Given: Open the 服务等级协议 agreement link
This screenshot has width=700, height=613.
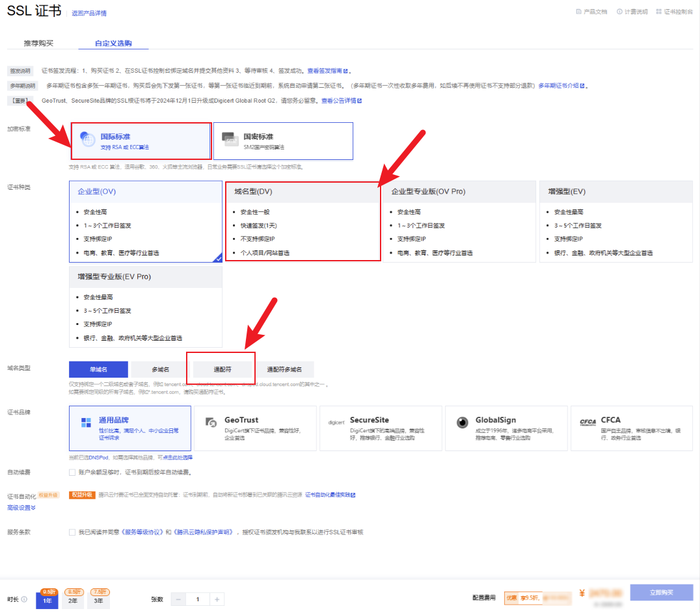Looking at the screenshot, I should (x=142, y=532).
